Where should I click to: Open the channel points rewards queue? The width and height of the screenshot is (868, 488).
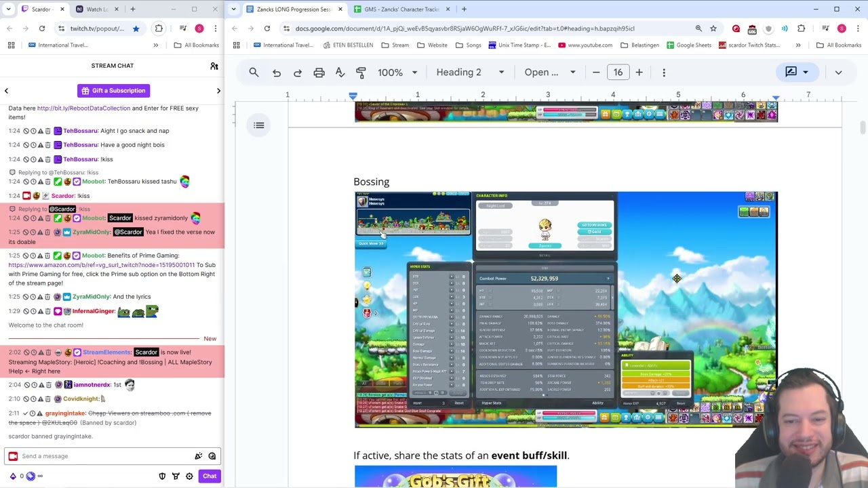176,476
